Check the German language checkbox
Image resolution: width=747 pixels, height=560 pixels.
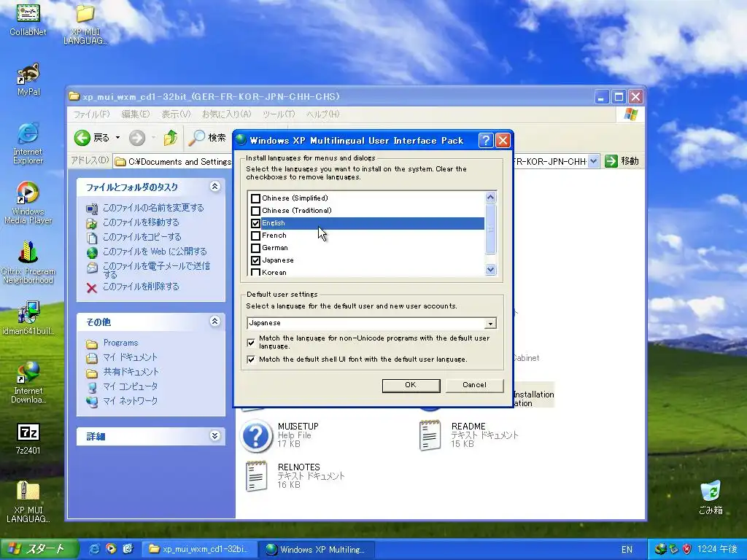pyautogui.click(x=255, y=248)
